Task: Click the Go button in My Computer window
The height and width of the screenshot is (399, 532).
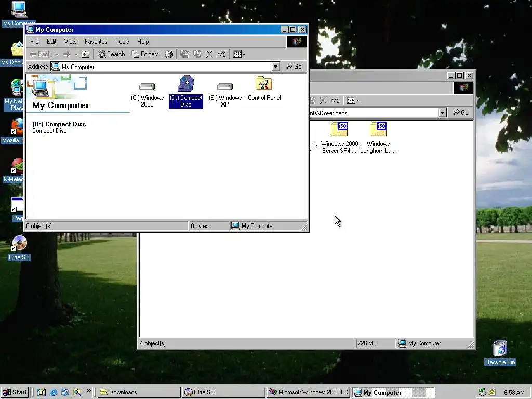Action: (294, 66)
